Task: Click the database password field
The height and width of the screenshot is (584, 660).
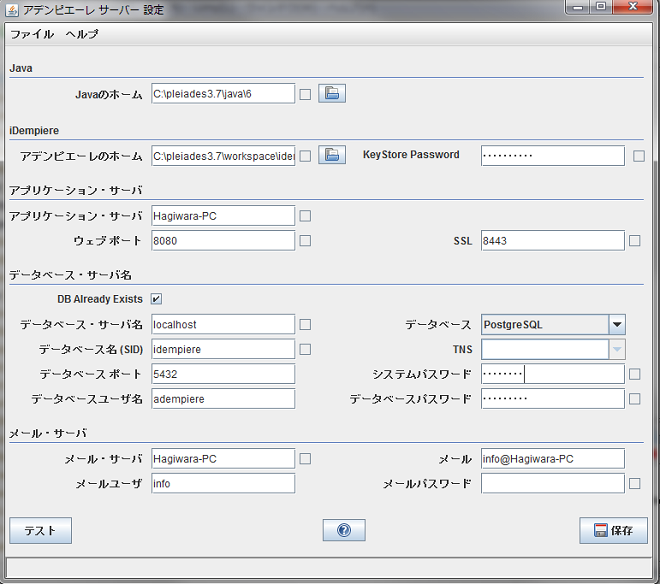Action: tap(553, 399)
